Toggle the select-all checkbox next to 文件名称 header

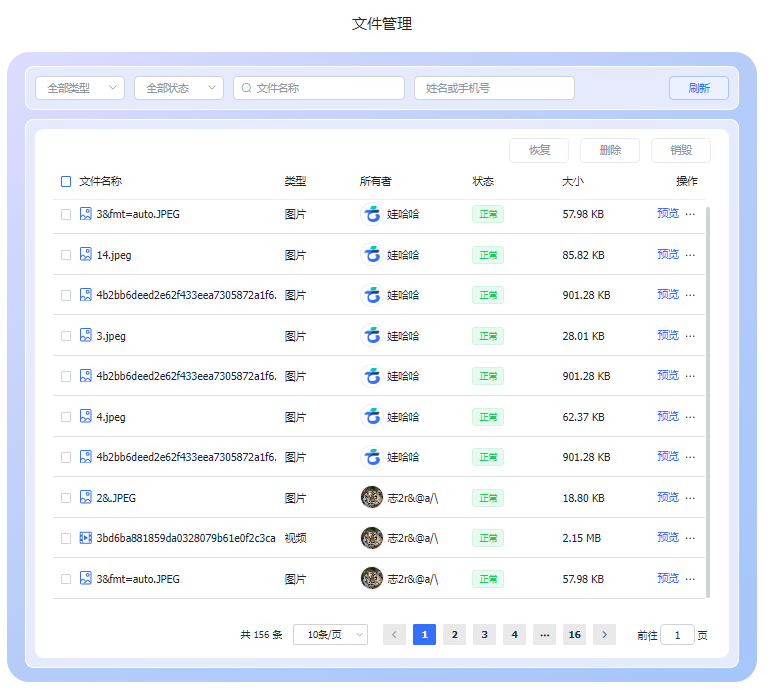pos(66,182)
